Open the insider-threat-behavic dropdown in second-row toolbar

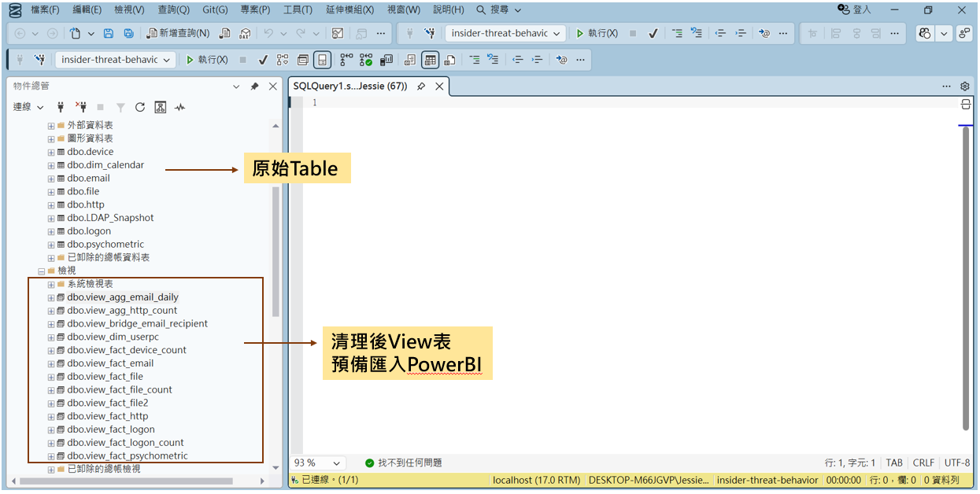coord(116,60)
